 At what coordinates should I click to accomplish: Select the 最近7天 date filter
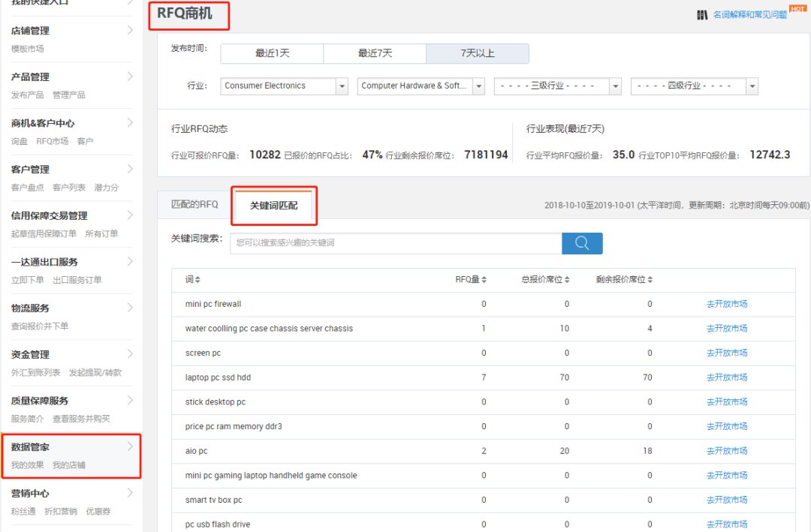pyautogui.click(x=375, y=53)
